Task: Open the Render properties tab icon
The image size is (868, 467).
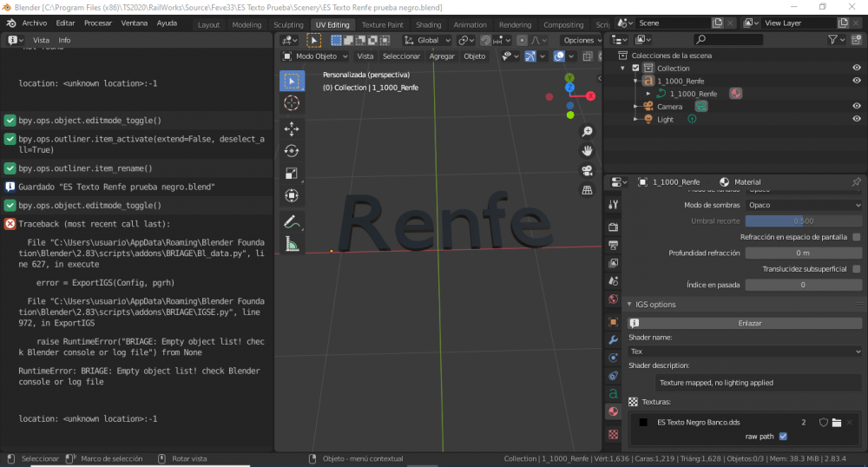Action: (x=614, y=227)
